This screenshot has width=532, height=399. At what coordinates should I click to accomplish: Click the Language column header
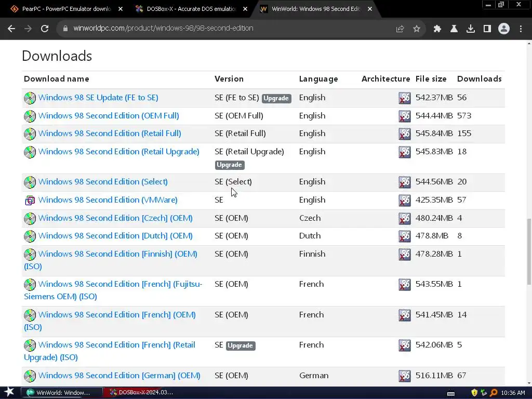(318, 79)
